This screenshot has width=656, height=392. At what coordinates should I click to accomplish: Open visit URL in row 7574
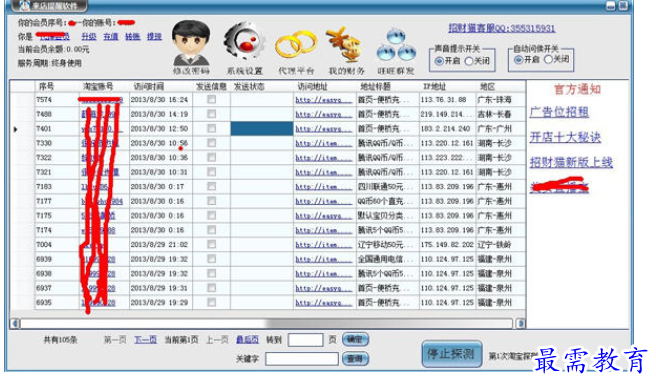(x=324, y=100)
